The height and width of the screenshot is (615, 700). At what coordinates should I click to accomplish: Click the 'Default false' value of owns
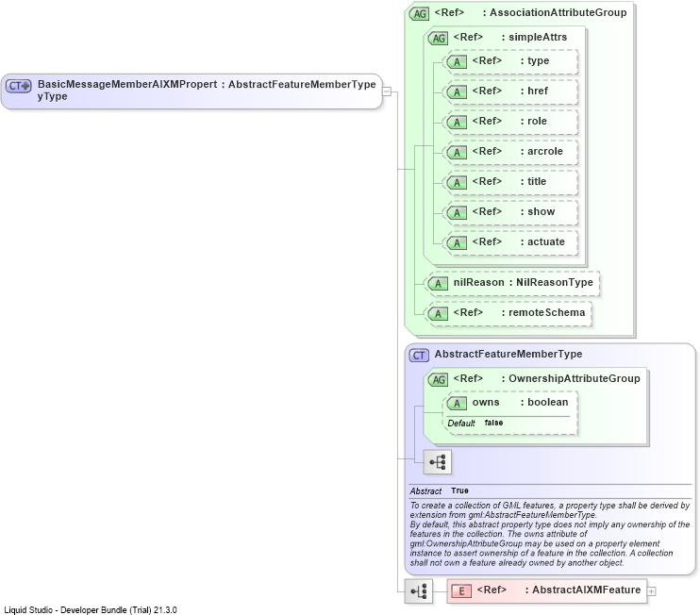click(x=475, y=424)
